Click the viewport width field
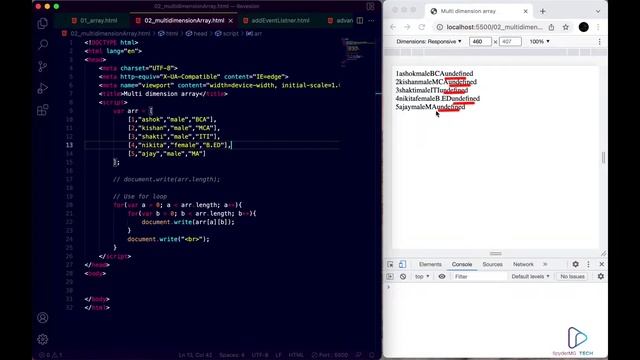The image size is (640, 360). 480,42
